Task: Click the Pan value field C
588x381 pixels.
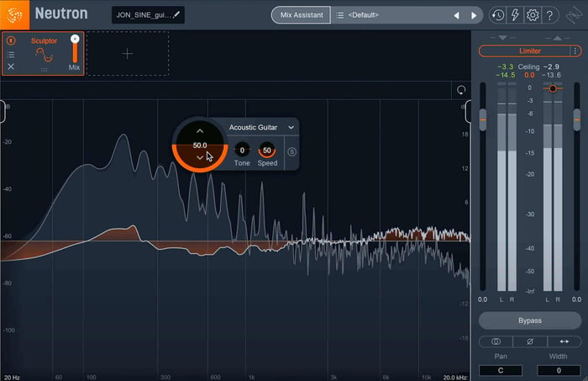Action: (x=501, y=371)
